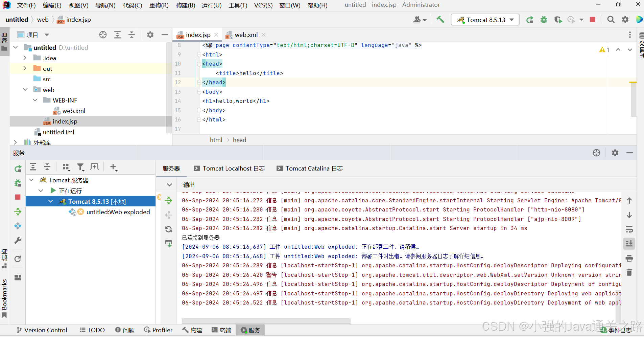Toggle soft-wrap for console lines
This screenshot has width=644, height=337.
point(629,229)
